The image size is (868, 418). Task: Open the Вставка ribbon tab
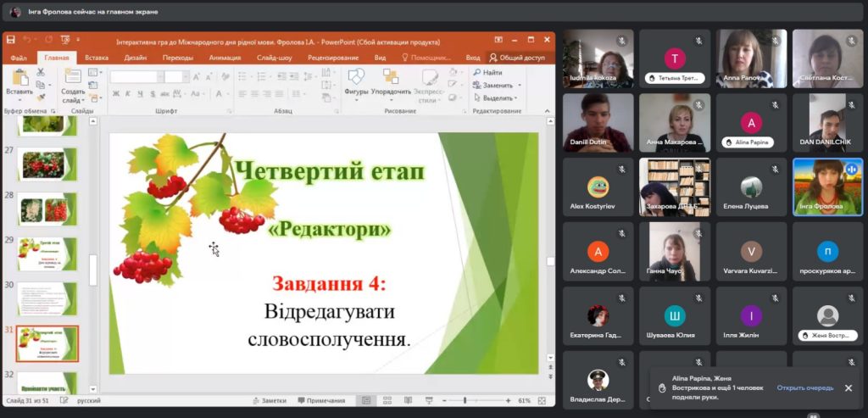pos(97,58)
